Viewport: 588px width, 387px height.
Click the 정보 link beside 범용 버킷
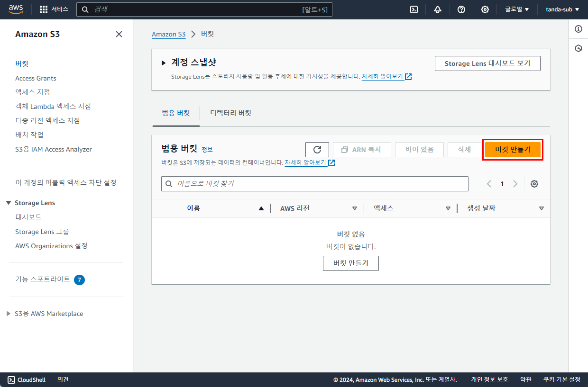point(207,150)
